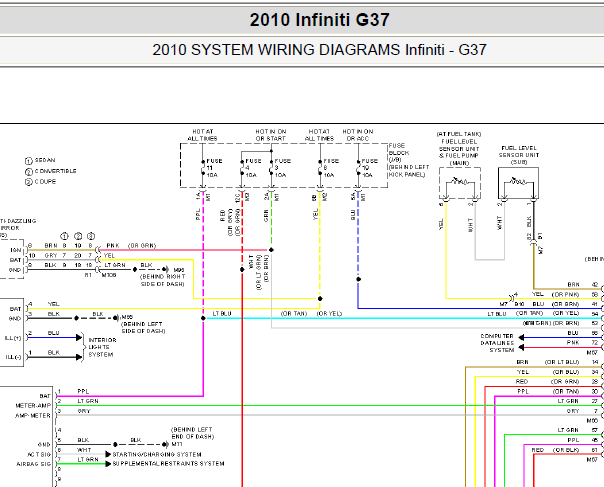Click the "HOT IN ON OR START" heading
The height and width of the screenshot is (487, 604).
click(271, 135)
